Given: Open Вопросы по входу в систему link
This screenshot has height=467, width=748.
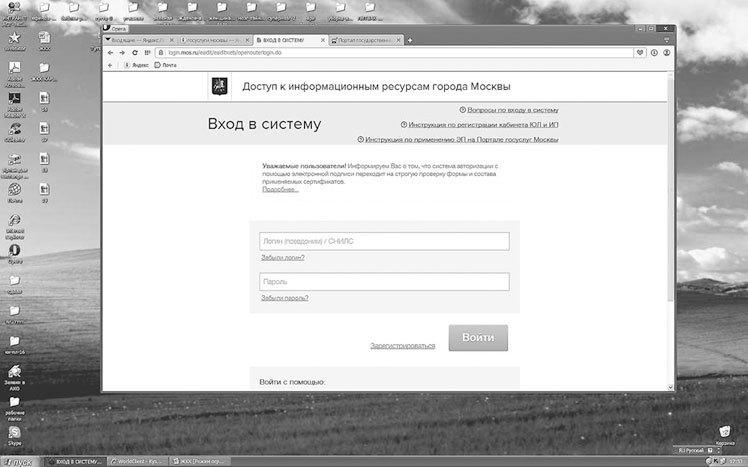Looking at the screenshot, I should (512, 110).
